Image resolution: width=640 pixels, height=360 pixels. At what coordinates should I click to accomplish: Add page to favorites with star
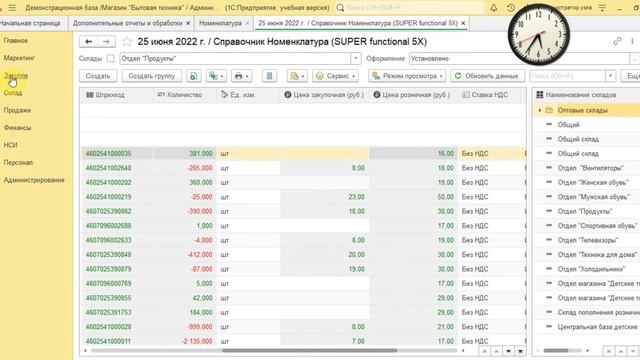[x=127, y=42]
